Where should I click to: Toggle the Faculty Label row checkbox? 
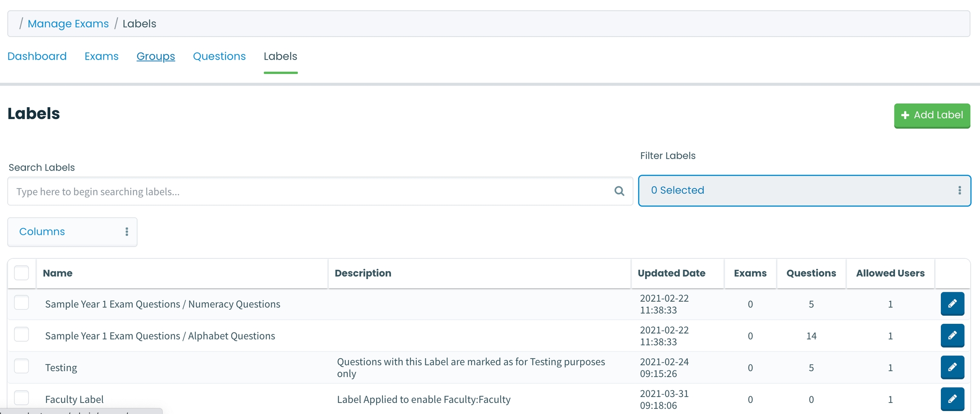click(x=21, y=398)
